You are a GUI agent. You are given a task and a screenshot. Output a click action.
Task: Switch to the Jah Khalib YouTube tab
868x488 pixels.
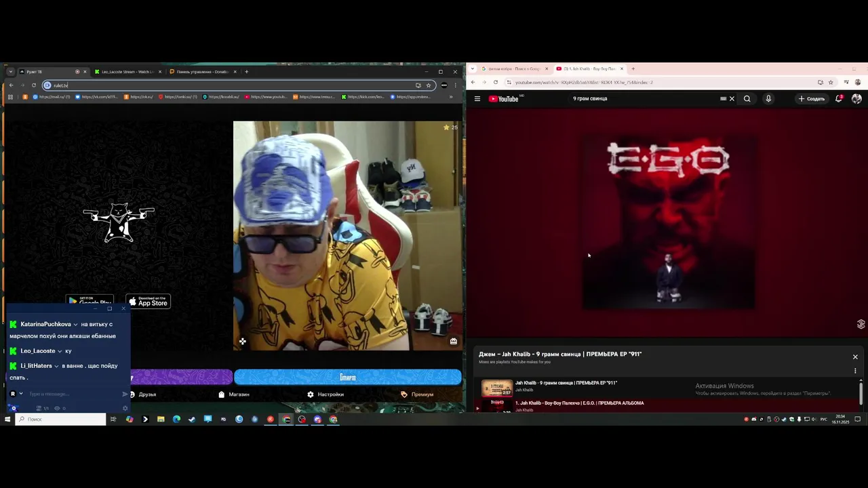pos(590,68)
